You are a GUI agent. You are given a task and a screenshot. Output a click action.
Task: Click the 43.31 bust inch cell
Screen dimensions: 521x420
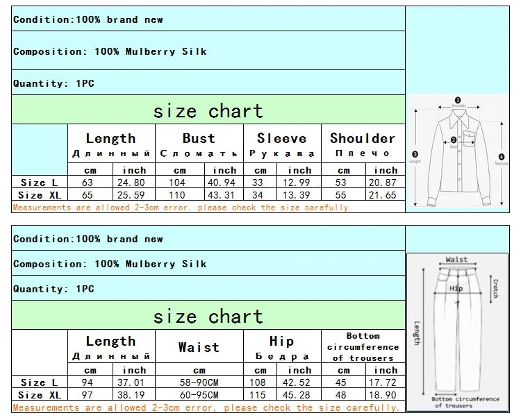[224, 196]
